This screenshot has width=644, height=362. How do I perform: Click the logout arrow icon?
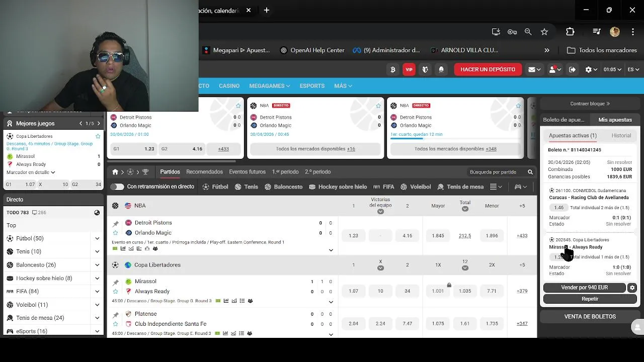coord(572,69)
